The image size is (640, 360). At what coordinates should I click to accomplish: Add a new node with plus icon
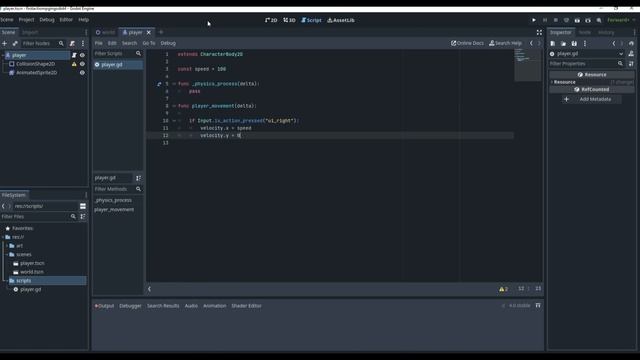tap(4, 43)
